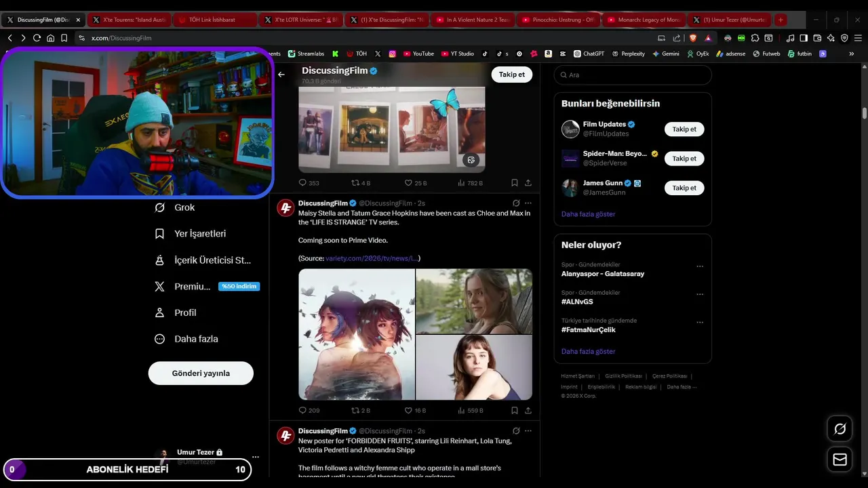The image size is (868, 488).
Task: Click the page vertical scrollbar thumb
Action: pos(865,113)
